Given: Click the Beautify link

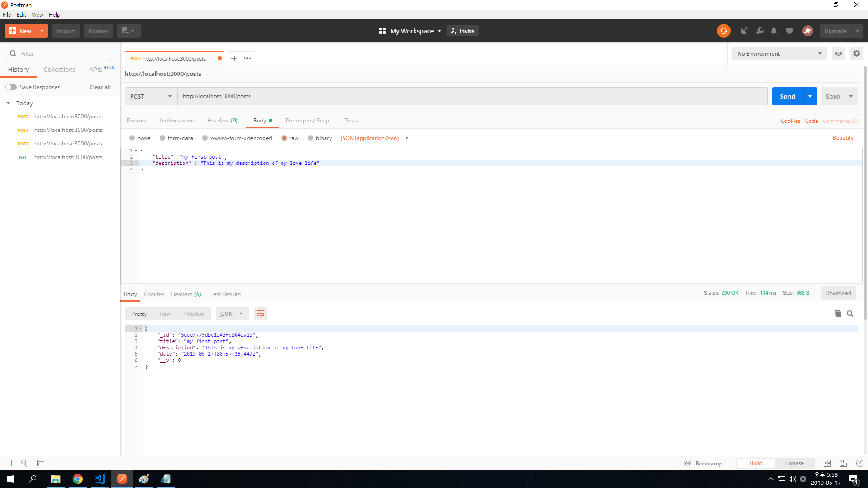Looking at the screenshot, I should [843, 138].
